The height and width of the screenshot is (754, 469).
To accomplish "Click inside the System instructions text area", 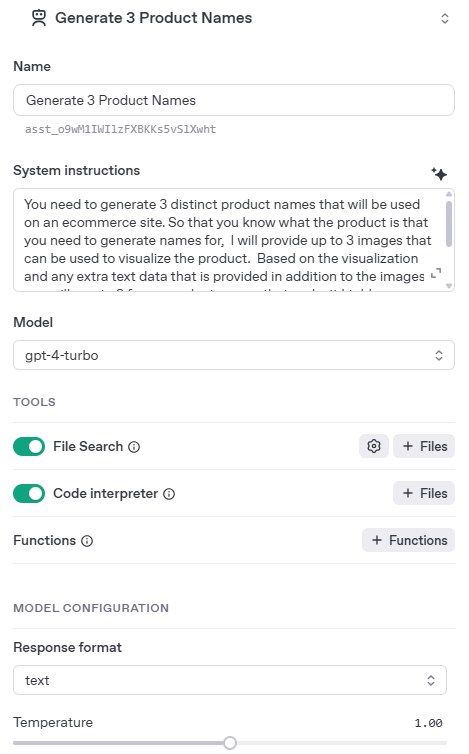I will pos(226,240).
